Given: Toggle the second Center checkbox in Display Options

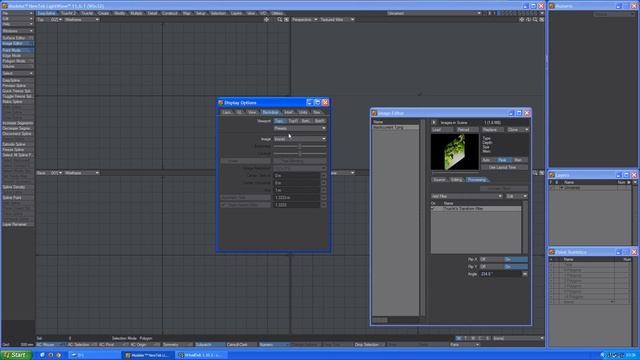Looking at the screenshot, I should coord(324,183).
